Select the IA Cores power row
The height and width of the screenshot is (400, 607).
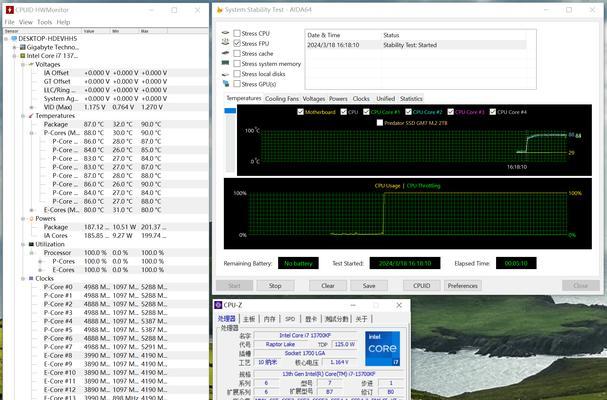105,235
